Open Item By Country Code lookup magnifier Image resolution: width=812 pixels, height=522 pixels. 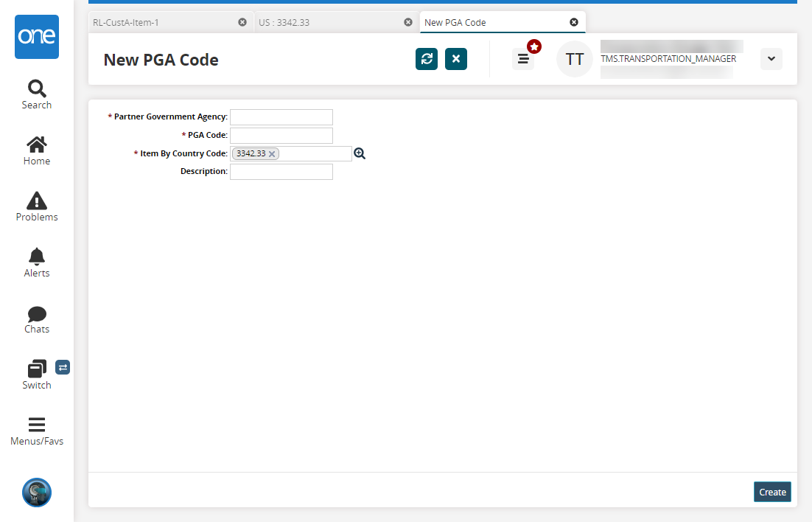[x=360, y=153]
